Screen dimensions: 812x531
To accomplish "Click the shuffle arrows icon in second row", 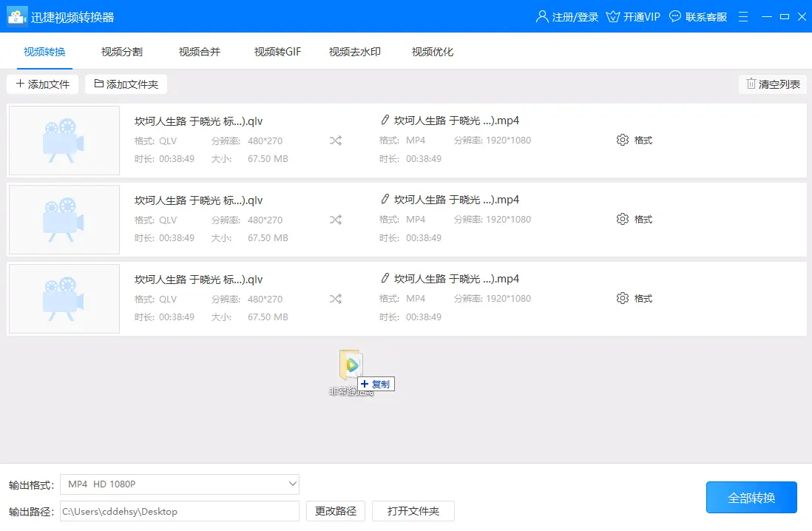I will pos(336,220).
